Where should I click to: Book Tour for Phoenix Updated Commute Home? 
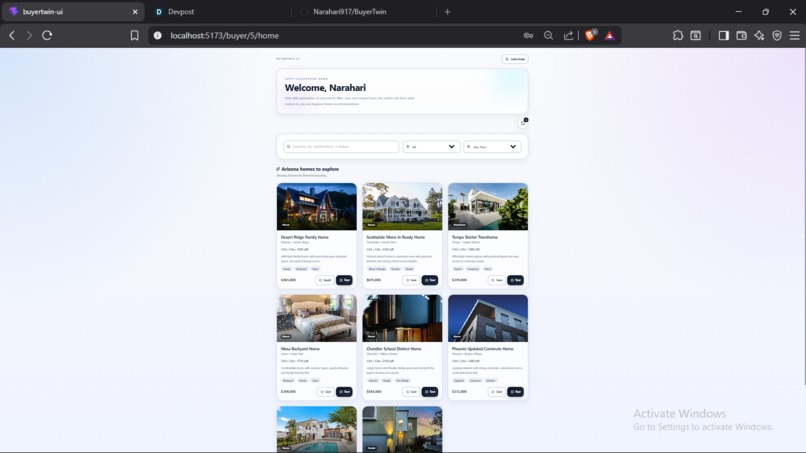pos(516,392)
